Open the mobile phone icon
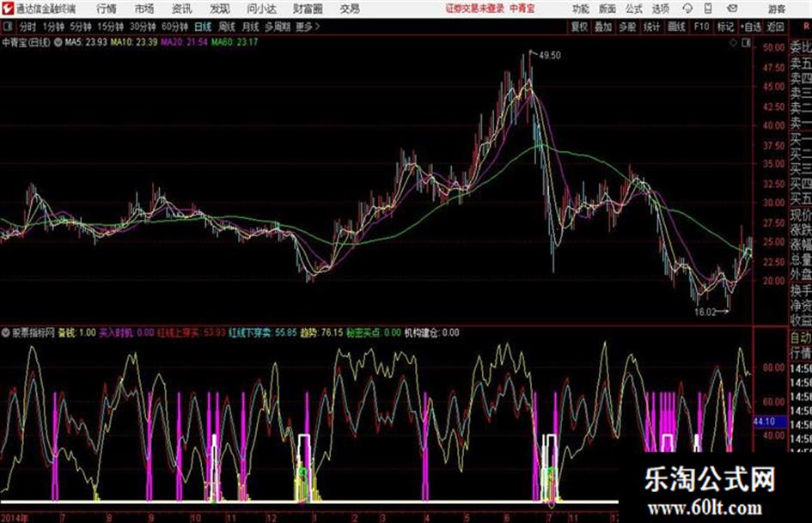This screenshot has width=812, height=523. (x=708, y=9)
